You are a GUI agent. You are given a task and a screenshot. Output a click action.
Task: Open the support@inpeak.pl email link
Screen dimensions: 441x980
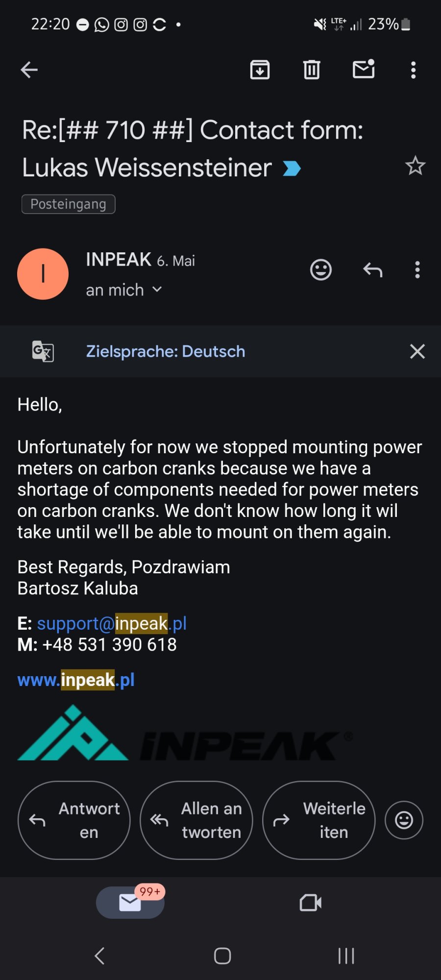pyautogui.click(x=112, y=623)
